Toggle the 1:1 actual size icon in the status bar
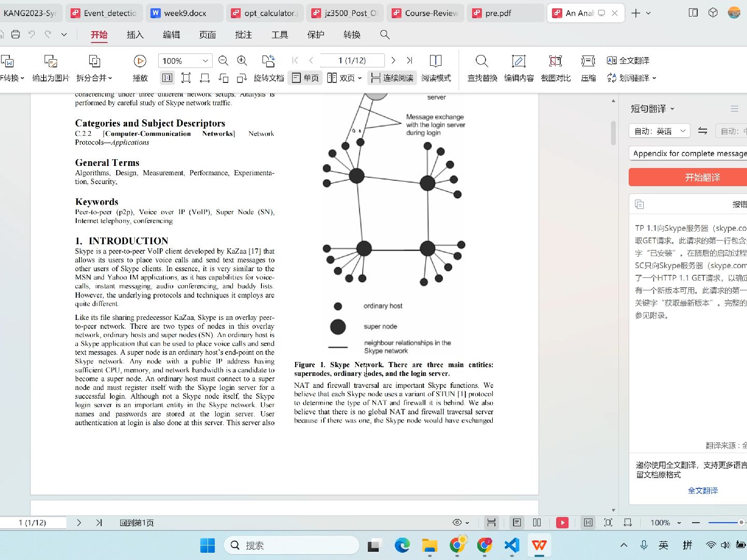 pyautogui.click(x=588, y=523)
